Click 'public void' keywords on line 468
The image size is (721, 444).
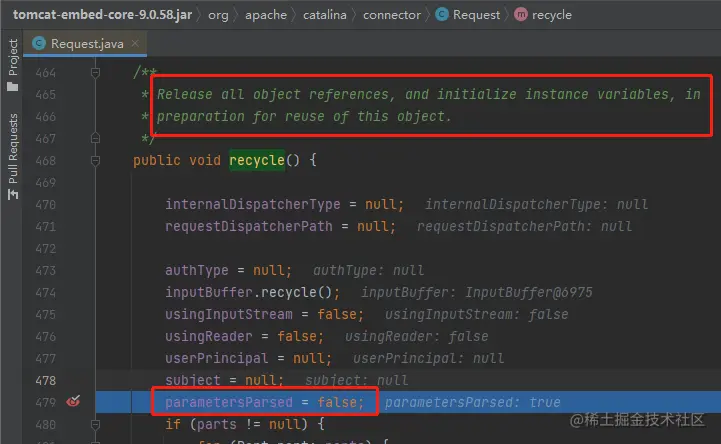coord(177,160)
